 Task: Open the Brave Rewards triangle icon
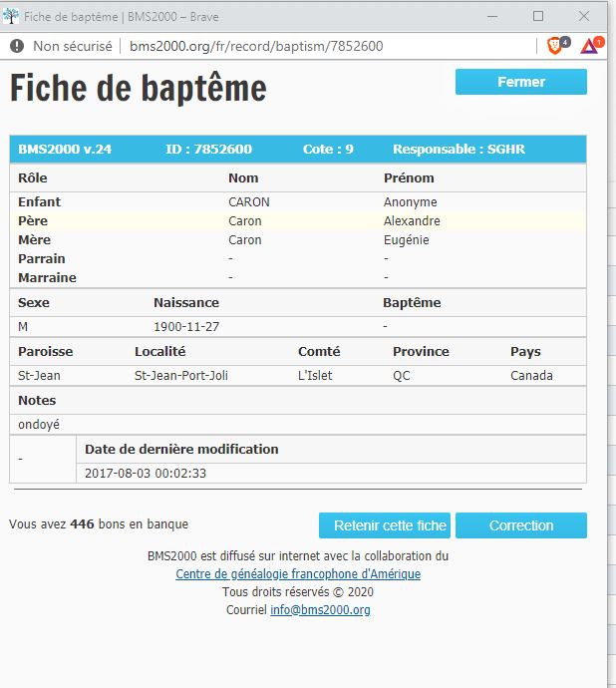click(589, 46)
